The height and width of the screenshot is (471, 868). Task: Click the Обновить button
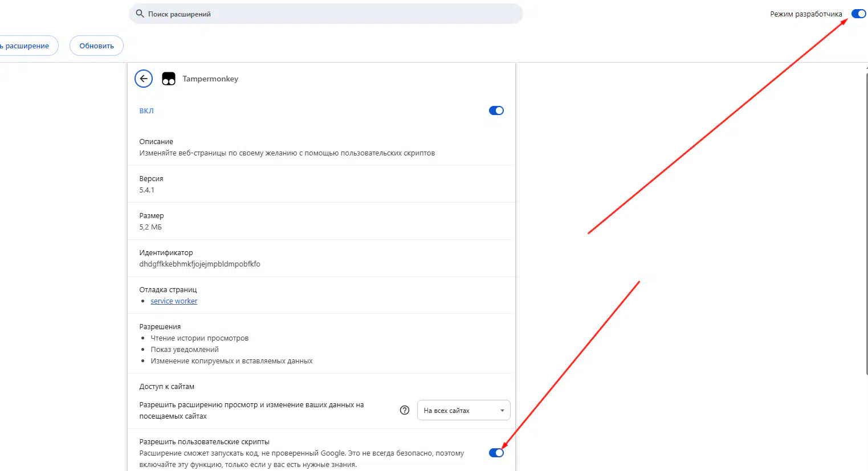tap(96, 46)
